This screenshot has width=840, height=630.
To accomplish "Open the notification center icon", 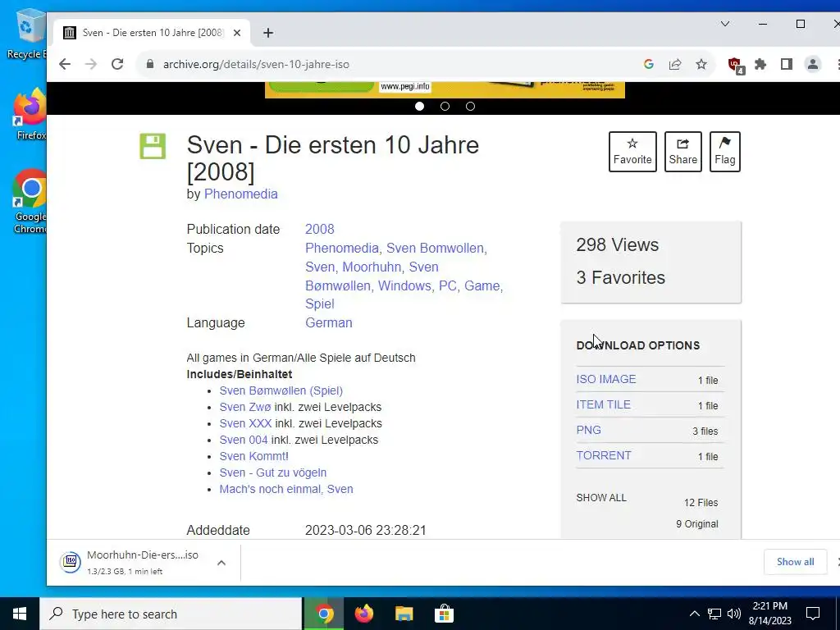I will tap(813, 614).
